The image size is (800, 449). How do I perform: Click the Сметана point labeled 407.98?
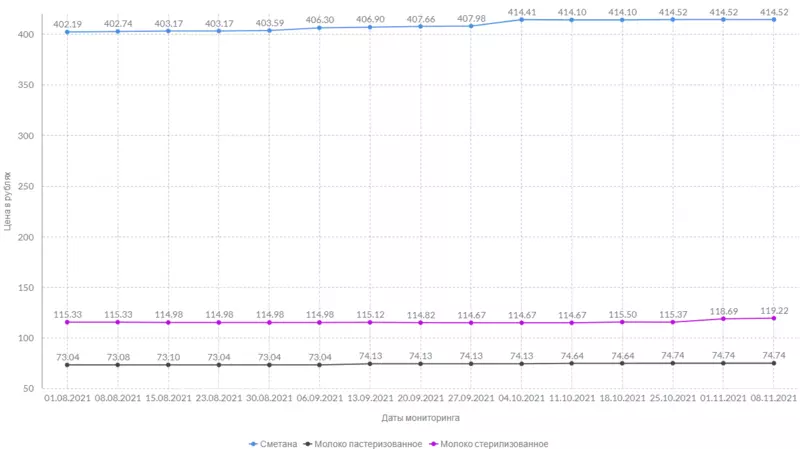471,26
